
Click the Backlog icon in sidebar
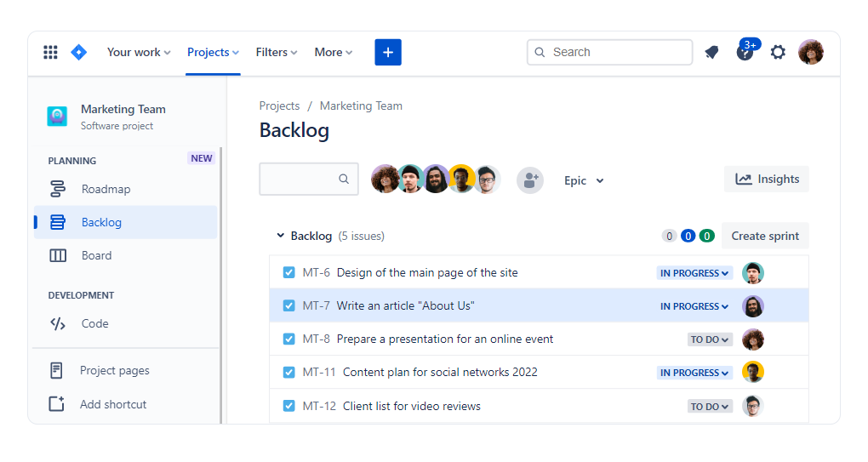click(58, 222)
